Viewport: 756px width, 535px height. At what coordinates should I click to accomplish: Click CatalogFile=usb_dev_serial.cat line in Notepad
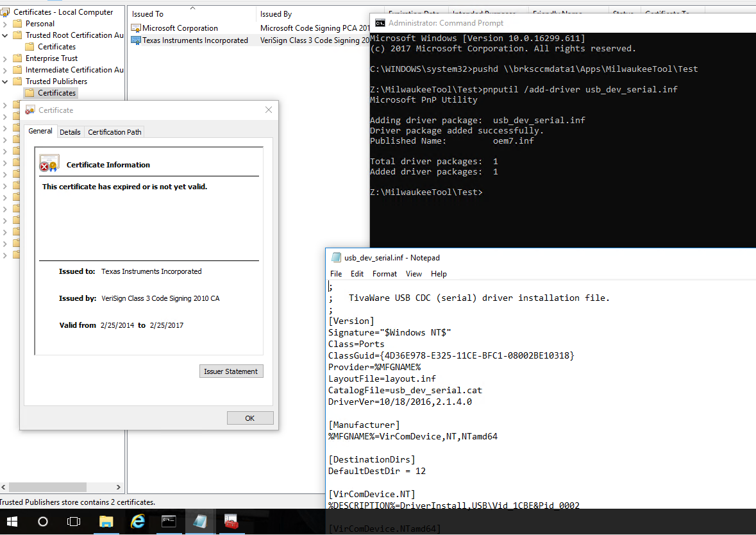[x=405, y=390]
